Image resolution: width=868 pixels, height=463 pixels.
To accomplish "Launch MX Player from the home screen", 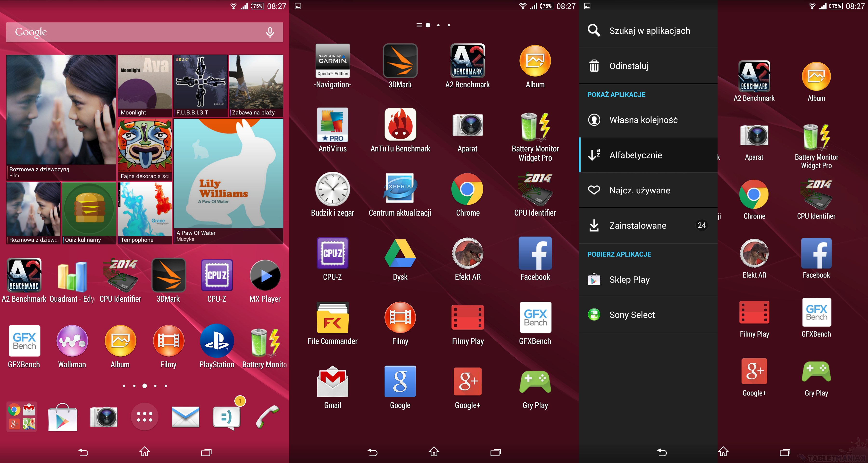I will tap(265, 276).
